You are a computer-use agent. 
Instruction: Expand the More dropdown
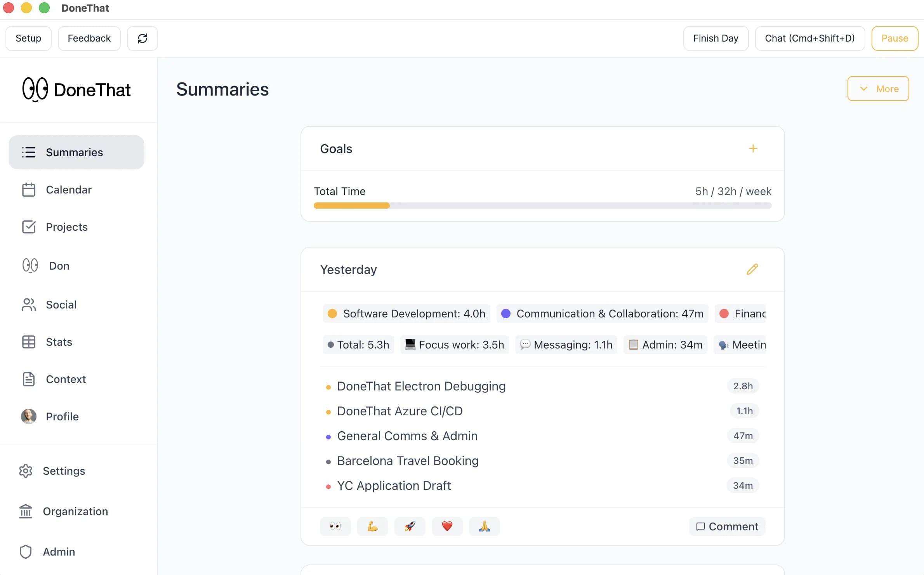click(x=878, y=89)
